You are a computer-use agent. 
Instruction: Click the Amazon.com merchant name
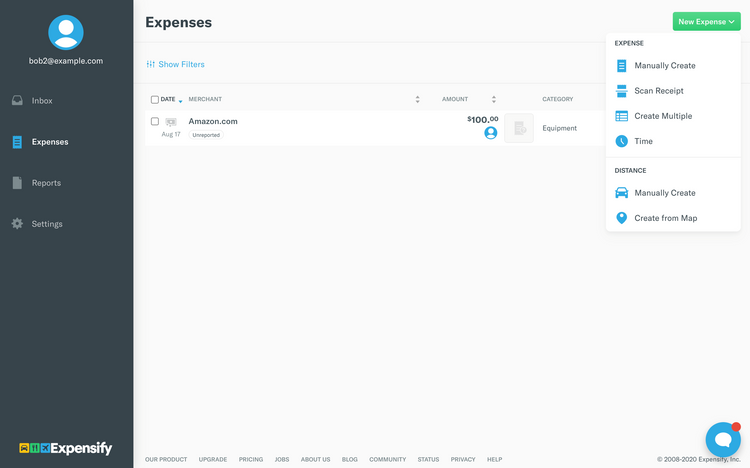pyautogui.click(x=213, y=122)
